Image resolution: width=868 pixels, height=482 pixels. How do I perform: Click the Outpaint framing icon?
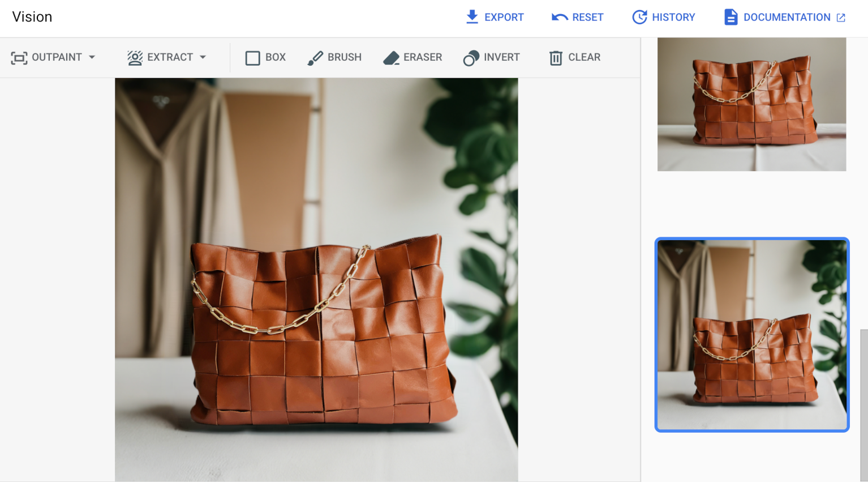click(x=19, y=57)
